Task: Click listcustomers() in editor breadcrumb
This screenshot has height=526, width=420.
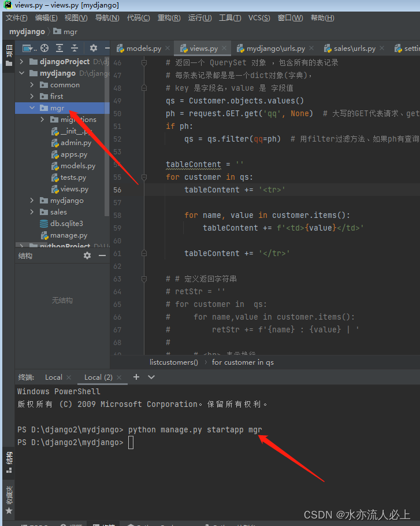Action: pos(174,362)
